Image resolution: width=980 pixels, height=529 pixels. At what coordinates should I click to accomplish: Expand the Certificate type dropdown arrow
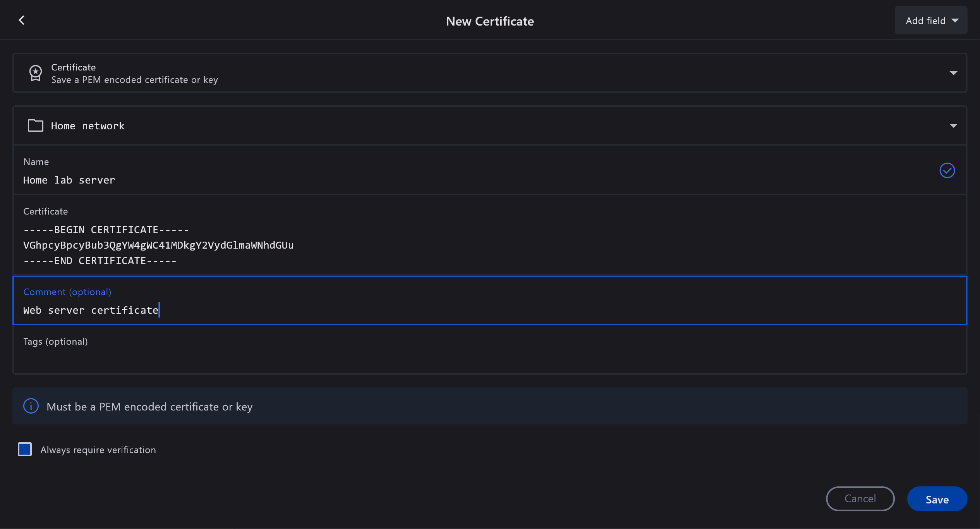click(953, 73)
